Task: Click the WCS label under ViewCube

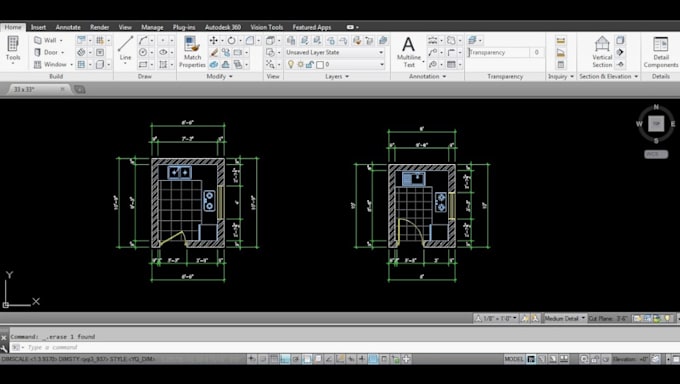Action: [656, 154]
